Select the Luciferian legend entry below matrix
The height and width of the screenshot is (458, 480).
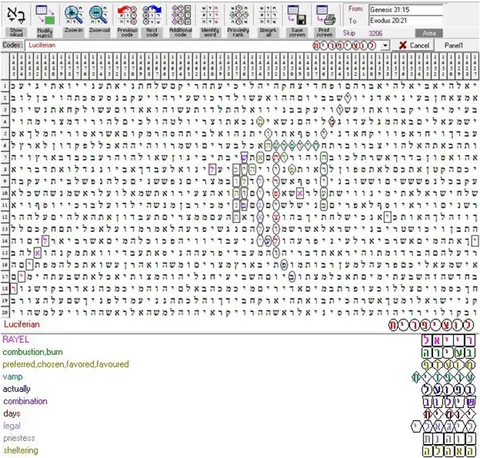[22, 324]
